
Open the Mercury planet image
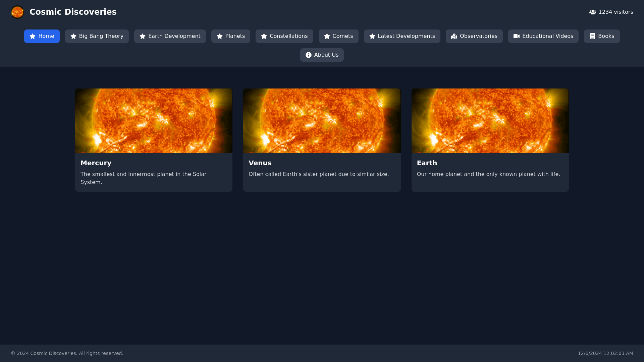tap(154, 121)
